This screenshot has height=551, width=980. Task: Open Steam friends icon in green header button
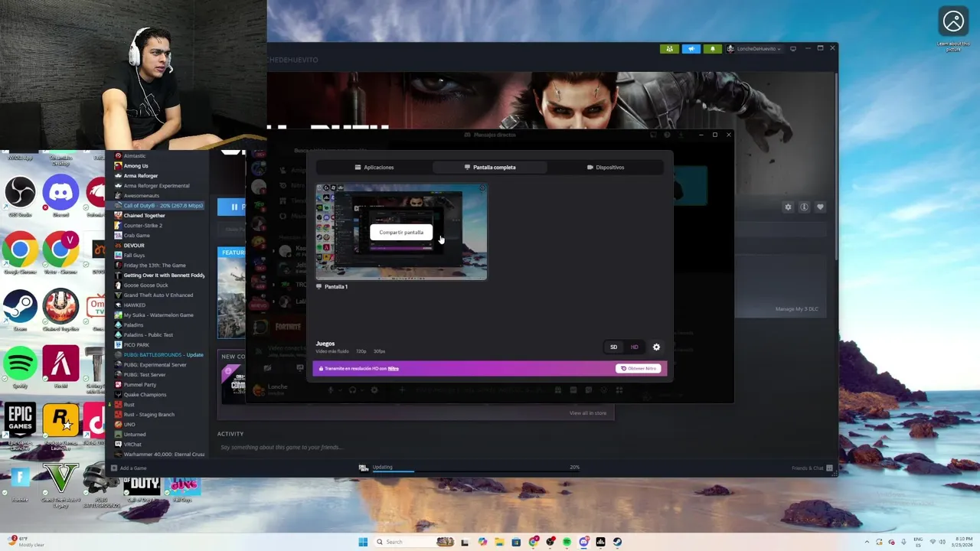669,48
